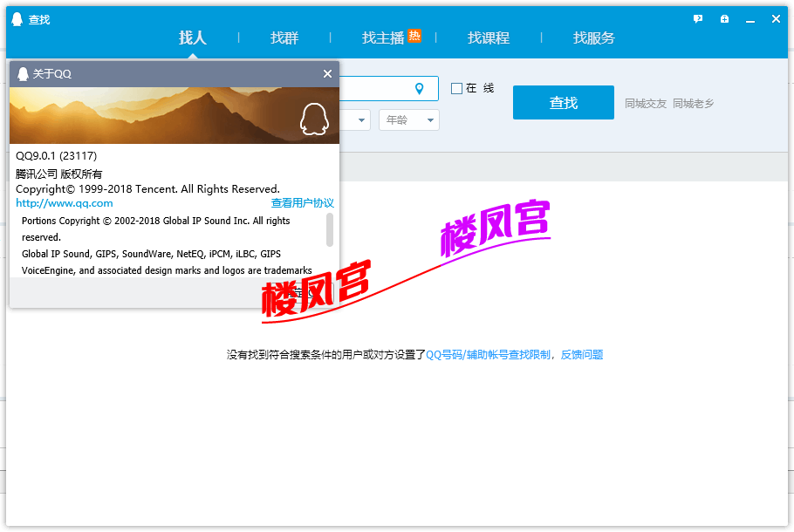Open http://www.qq.com link in About dialog
This screenshot has width=794, height=532.
point(65,203)
